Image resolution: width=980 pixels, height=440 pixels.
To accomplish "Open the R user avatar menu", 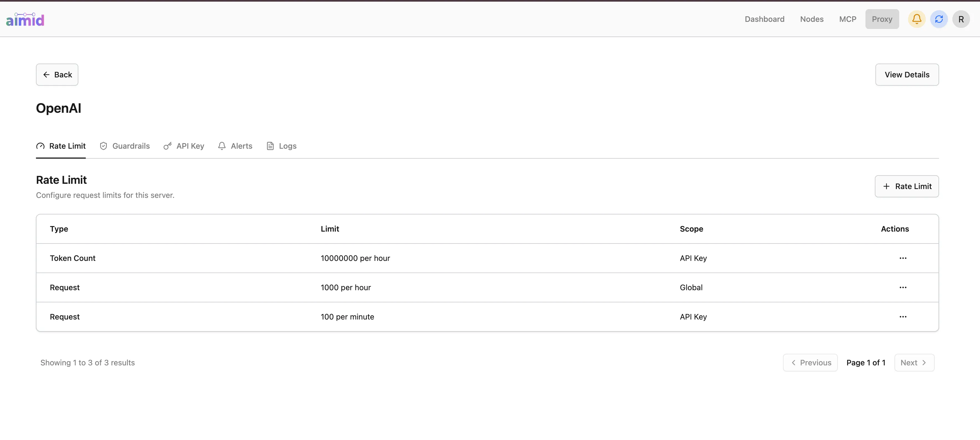I will tap(961, 19).
